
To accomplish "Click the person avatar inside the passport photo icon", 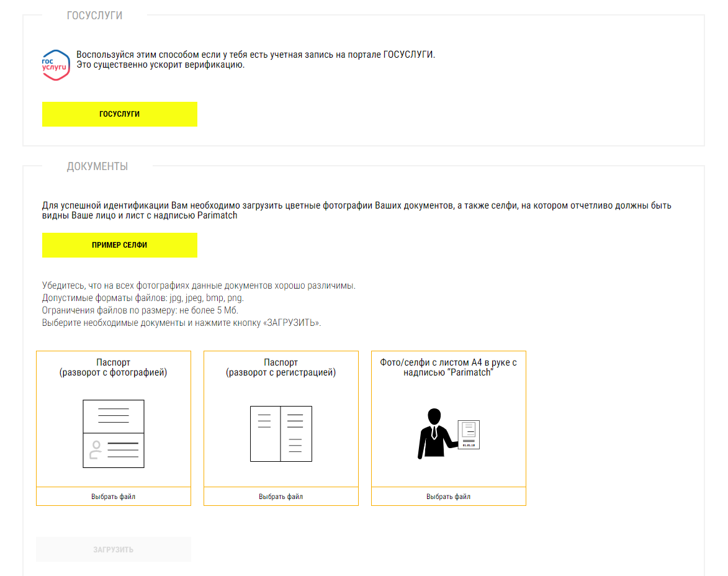I will (95, 449).
